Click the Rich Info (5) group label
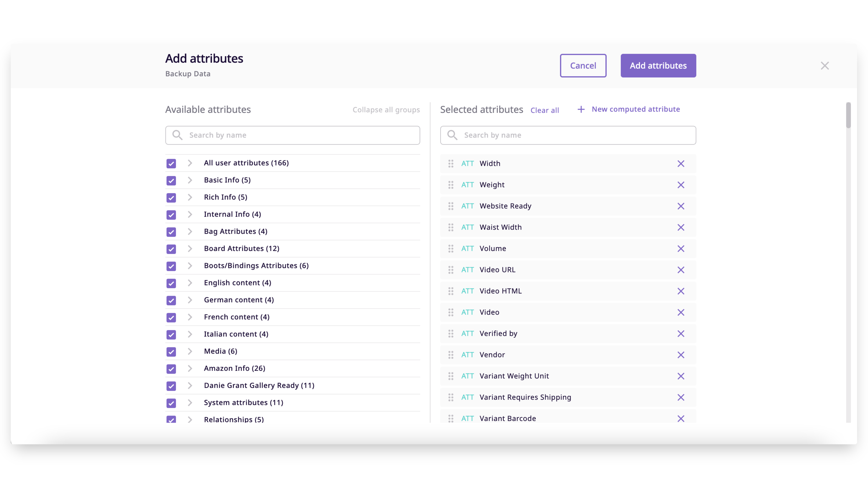The width and height of the screenshot is (868, 488). point(225,197)
